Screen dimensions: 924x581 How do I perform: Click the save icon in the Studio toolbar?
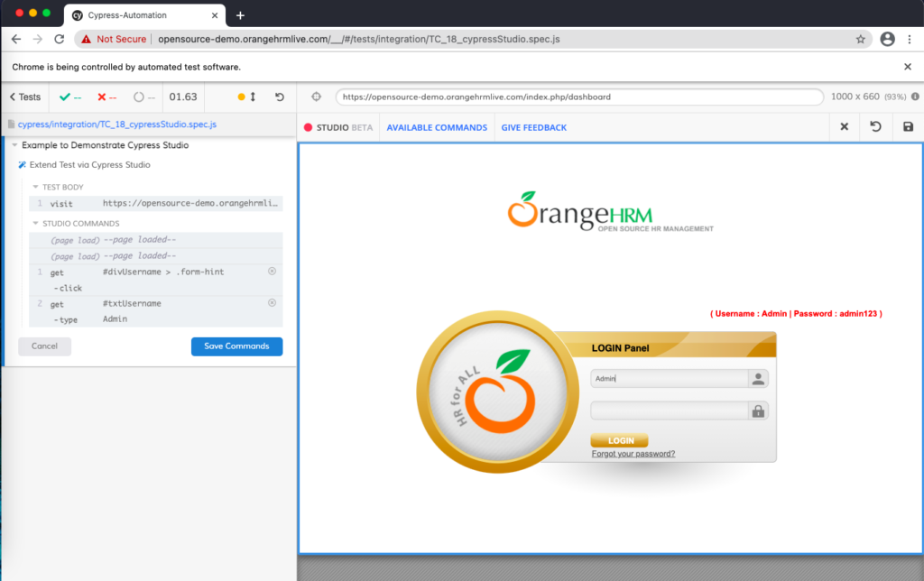coord(909,127)
